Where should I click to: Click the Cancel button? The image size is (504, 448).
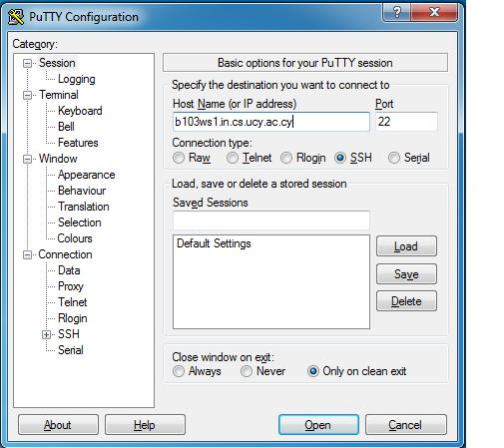tap(405, 425)
